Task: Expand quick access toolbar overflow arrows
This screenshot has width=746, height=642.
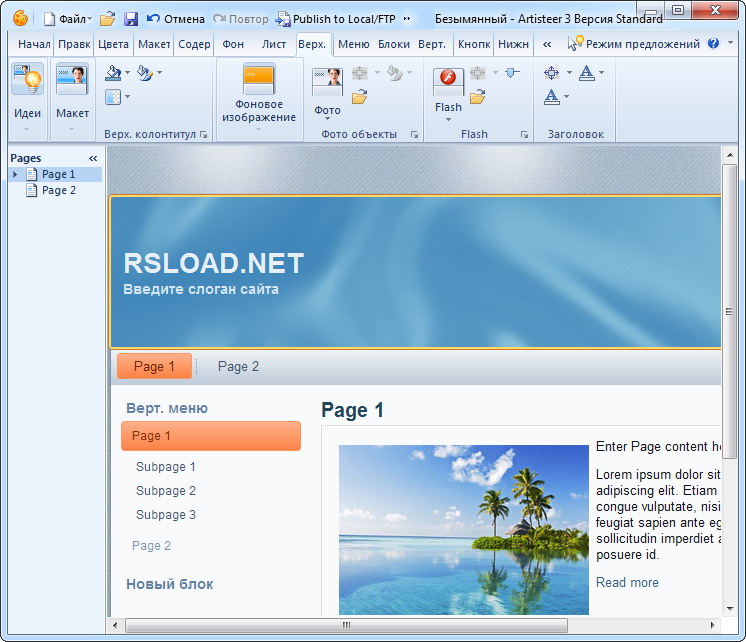Action: click(x=407, y=19)
